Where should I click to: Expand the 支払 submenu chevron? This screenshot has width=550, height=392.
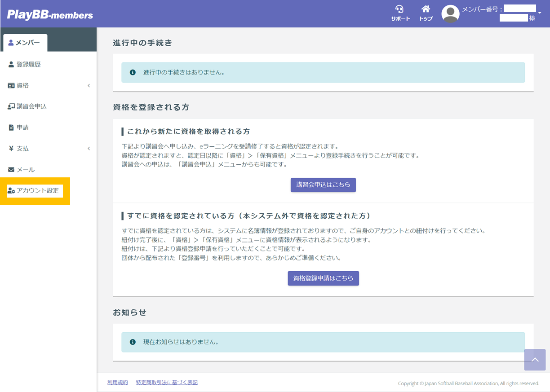click(x=89, y=149)
